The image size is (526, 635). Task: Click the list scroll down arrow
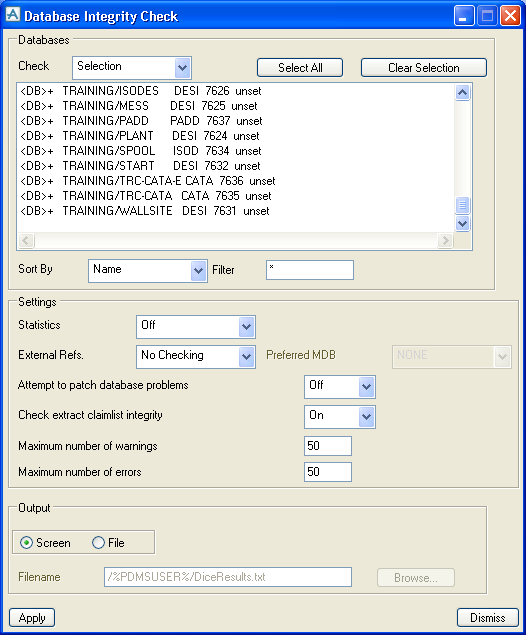pos(462,223)
